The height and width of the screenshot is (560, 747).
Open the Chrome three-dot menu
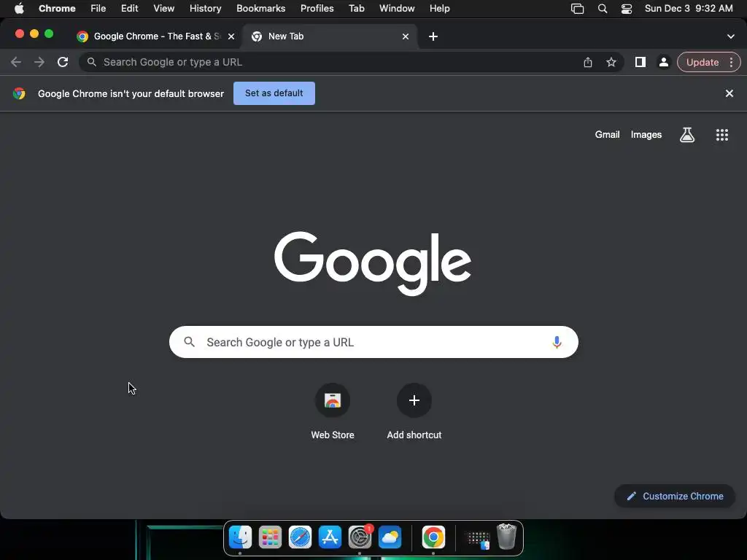731,62
